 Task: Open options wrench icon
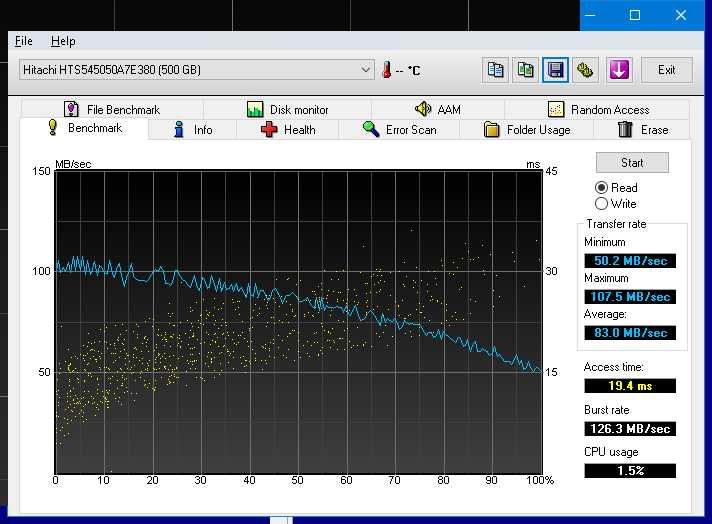(585, 70)
